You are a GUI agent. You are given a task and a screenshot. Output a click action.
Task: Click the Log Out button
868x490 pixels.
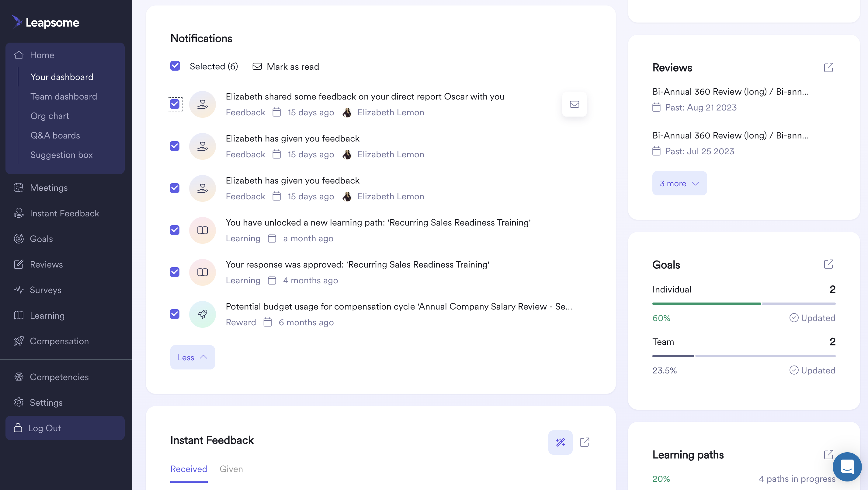click(65, 428)
